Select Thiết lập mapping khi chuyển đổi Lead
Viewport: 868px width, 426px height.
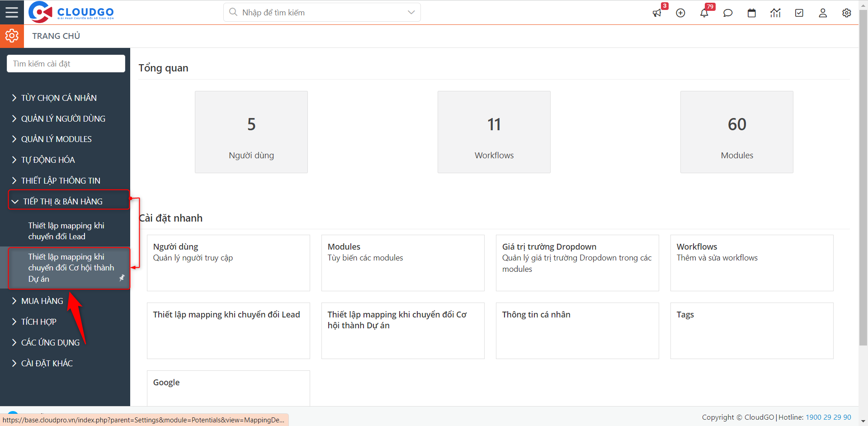click(66, 231)
